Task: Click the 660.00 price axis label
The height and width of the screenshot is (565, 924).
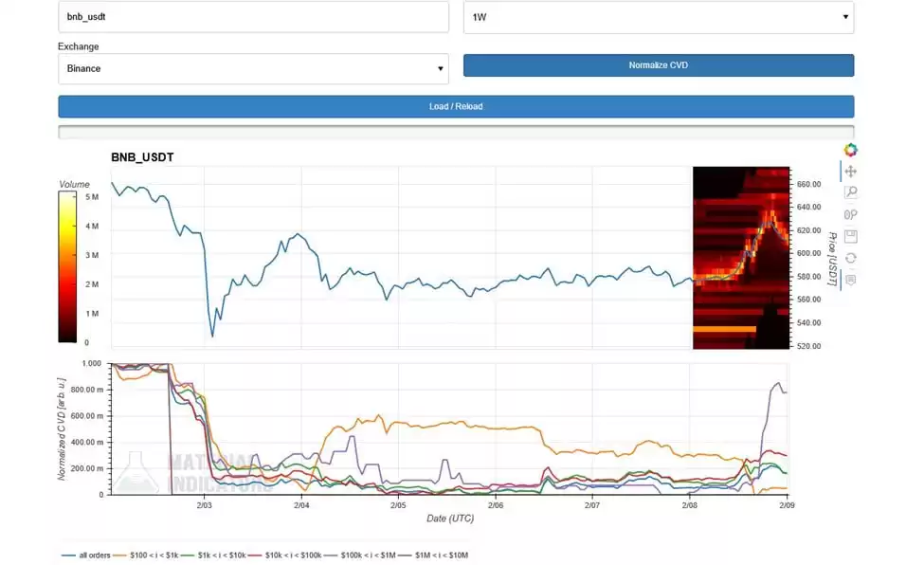Action: coord(808,184)
